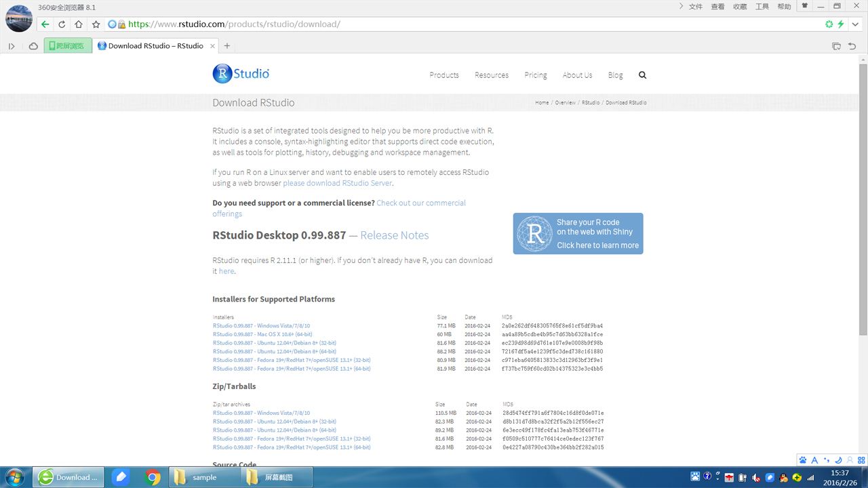The height and width of the screenshot is (488, 868).
Task: Open the taskbar clock showing 15:37
Action: click(x=840, y=477)
